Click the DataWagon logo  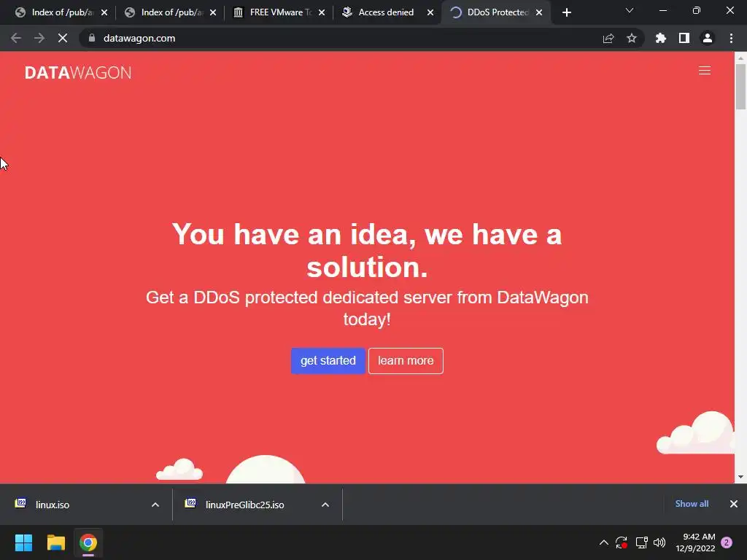(77, 72)
